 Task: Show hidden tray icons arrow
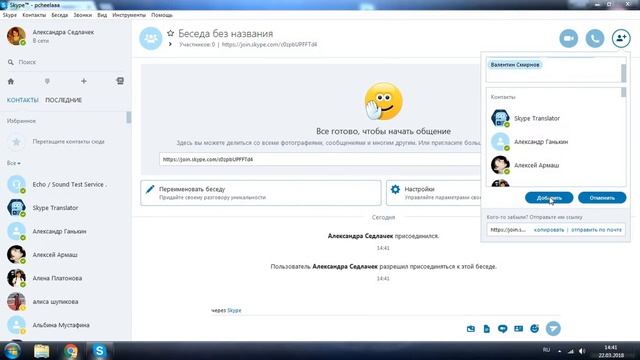coord(560,351)
